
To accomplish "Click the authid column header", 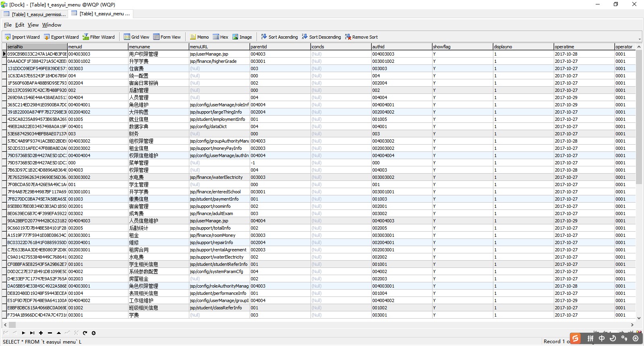I will click(402, 47).
